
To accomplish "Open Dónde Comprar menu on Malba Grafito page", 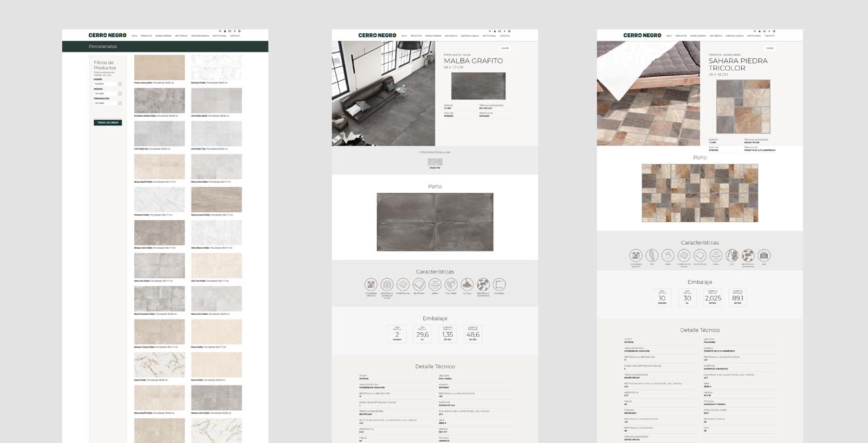I will coord(433,35).
